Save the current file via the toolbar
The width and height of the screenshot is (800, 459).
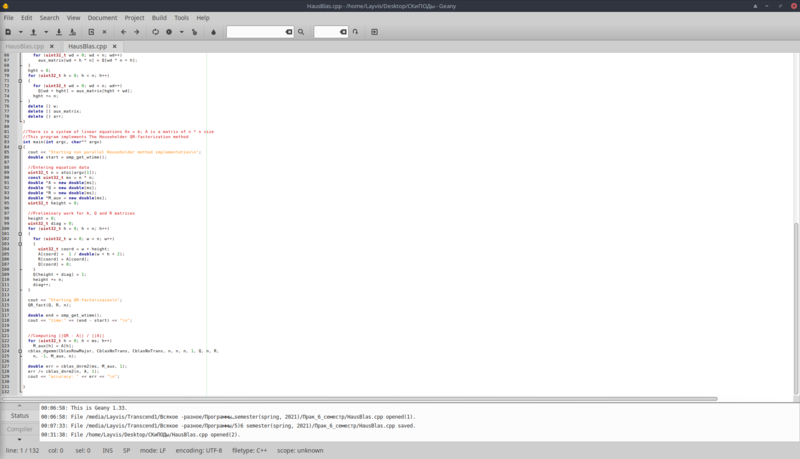pos(59,32)
